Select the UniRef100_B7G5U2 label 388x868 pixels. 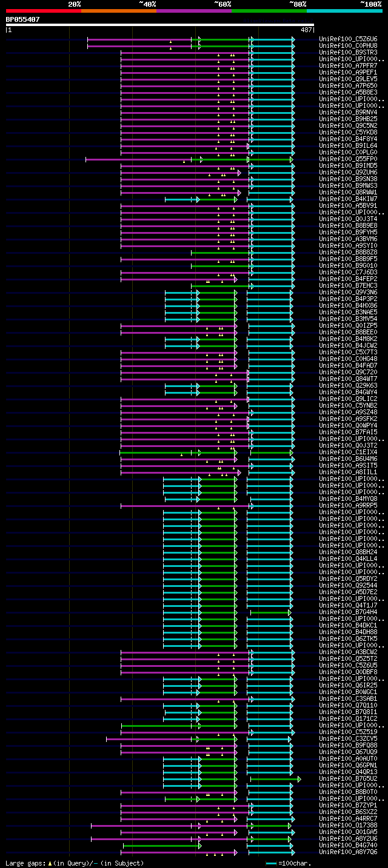[348, 779]
